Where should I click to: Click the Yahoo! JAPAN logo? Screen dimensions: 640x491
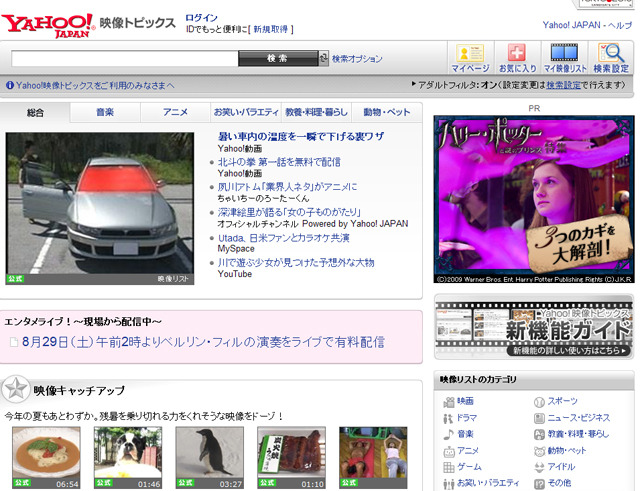(48, 26)
